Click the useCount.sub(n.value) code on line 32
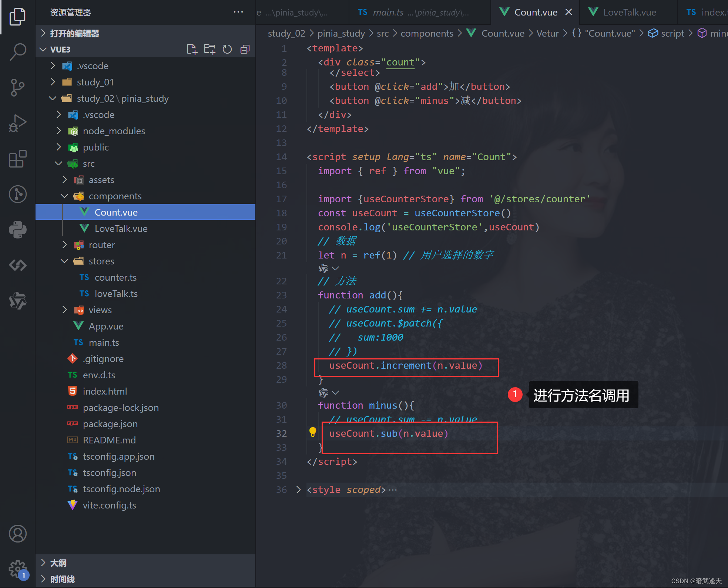This screenshot has width=728, height=588. (389, 434)
